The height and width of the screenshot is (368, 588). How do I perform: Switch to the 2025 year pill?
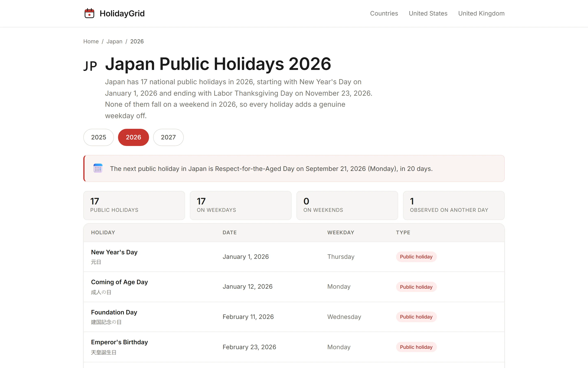98,137
